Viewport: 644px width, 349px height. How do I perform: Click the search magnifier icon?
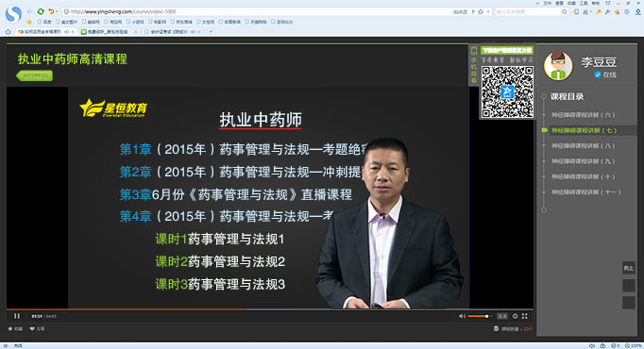[x=565, y=12]
